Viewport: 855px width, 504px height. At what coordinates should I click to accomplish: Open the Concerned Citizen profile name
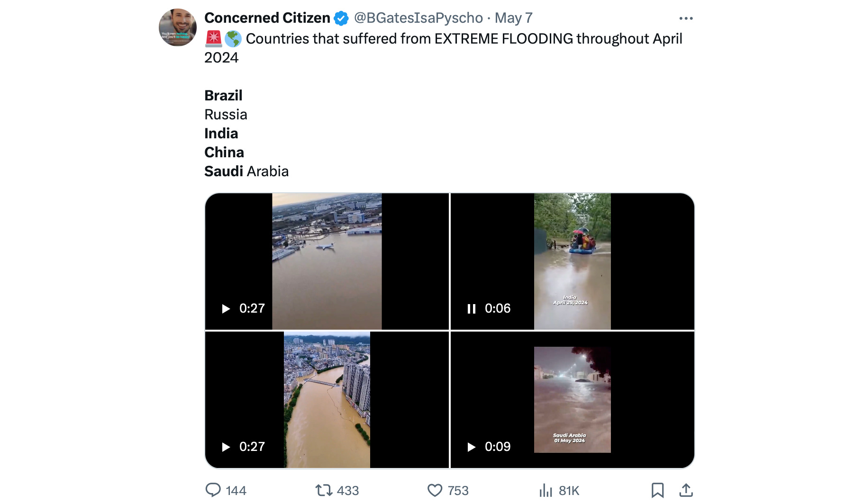pyautogui.click(x=267, y=18)
